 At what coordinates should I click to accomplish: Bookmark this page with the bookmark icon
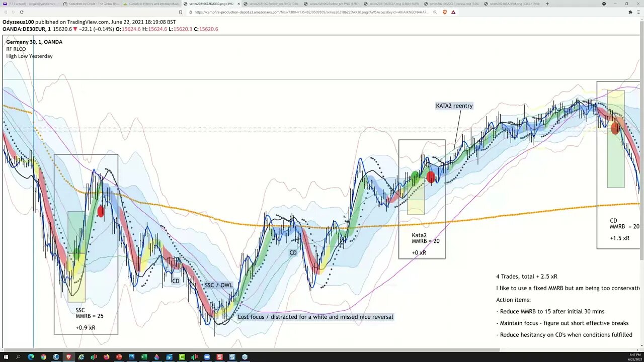[x=181, y=12]
